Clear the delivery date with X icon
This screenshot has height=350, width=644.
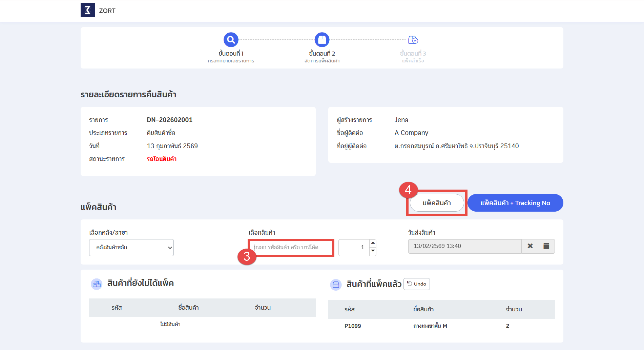point(530,246)
